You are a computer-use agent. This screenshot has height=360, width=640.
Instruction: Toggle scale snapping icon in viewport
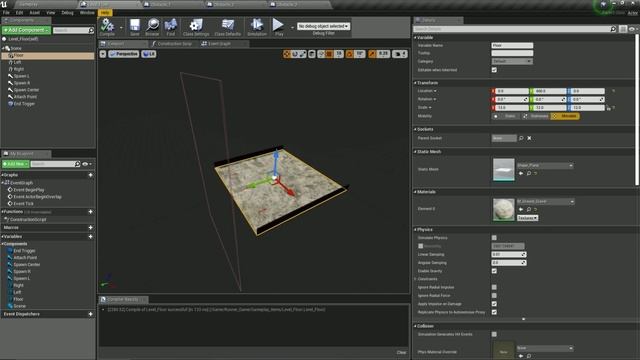click(372, 54)
